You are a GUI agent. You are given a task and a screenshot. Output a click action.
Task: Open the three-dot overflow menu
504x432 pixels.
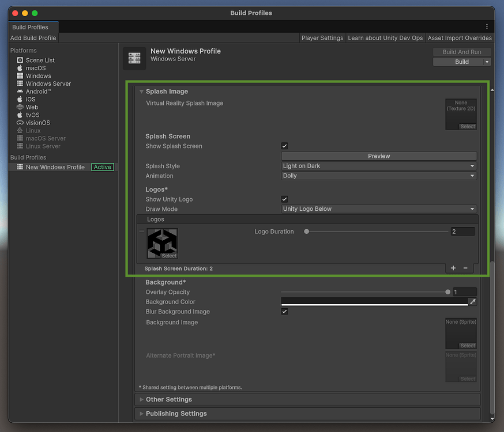pos(486,26)
